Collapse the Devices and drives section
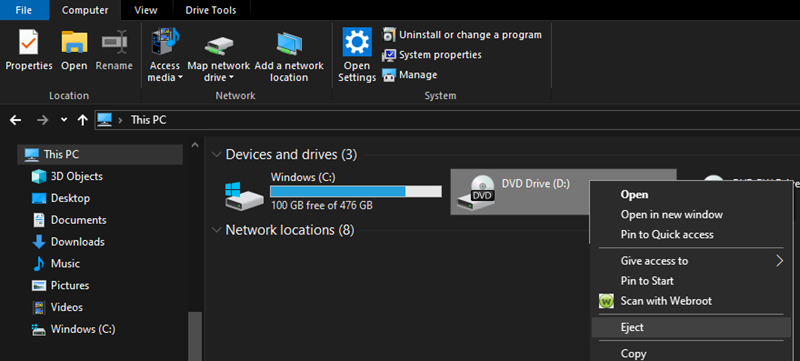Screen dimensions: 800x361 pyautogui.click(x=217, y=154)
